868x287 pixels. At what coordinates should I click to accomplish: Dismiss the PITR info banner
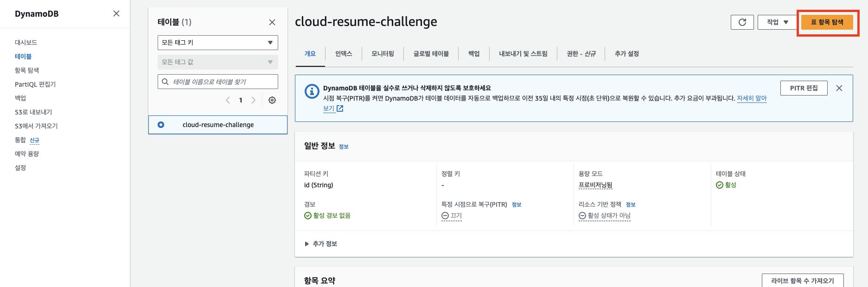coord(839,88)
